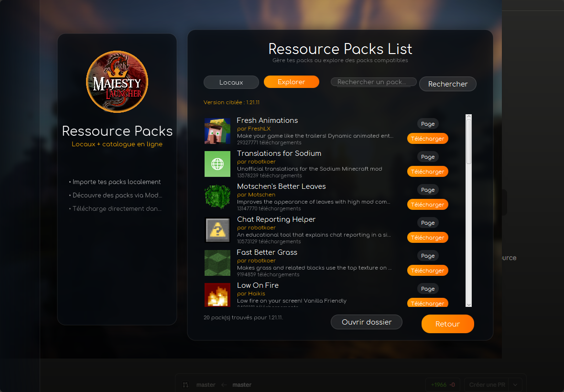The height and width of the screenshot is (392, 564).
Task: Télécharger the Low On Fire pack
Action: (x=427, y=303)
